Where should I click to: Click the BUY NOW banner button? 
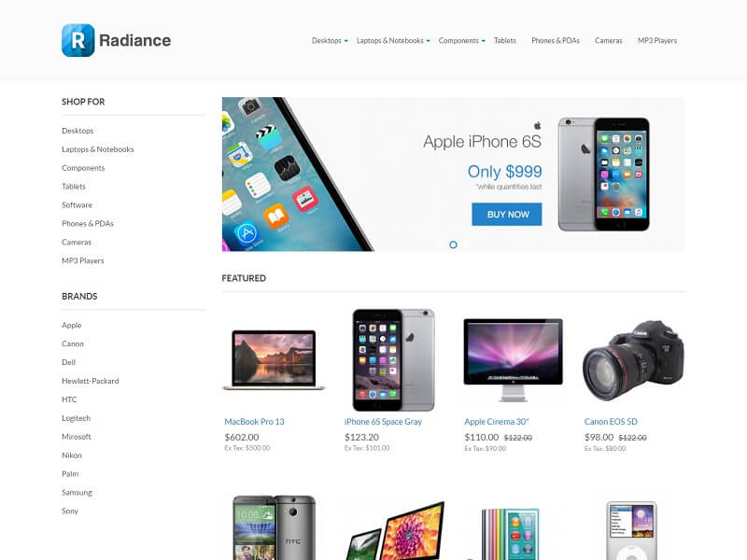tap(507, 215)
